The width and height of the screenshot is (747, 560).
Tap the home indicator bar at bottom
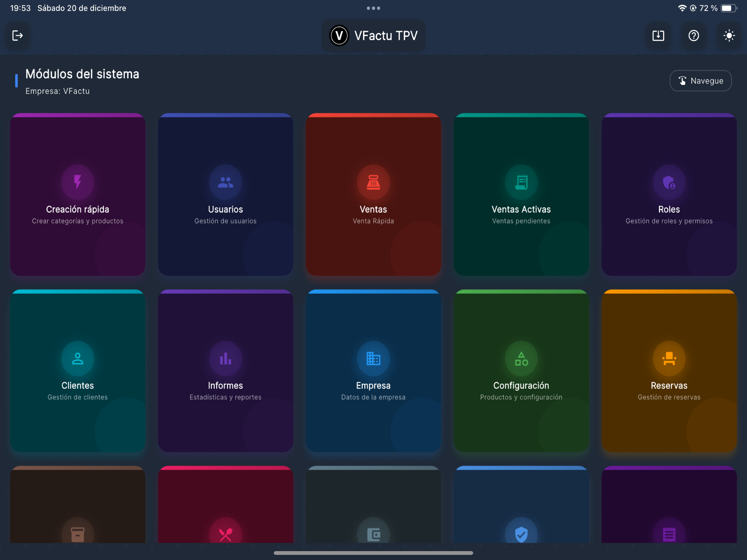point(373,553)
